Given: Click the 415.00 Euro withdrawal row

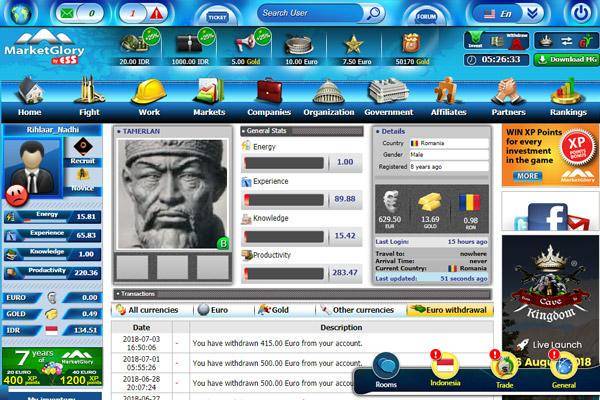Looking at the screenshot, I should click(x=302, y=343).
